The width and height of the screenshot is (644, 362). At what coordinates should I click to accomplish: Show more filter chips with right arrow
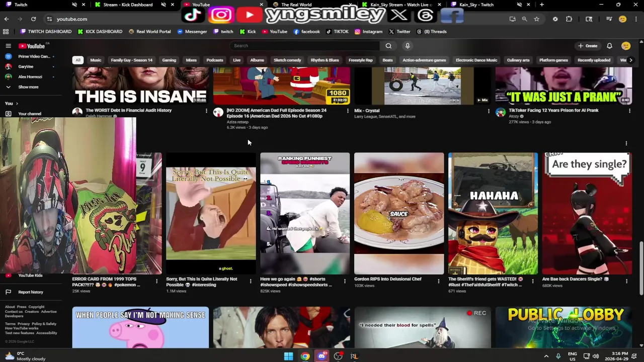(x=631, y=60)
